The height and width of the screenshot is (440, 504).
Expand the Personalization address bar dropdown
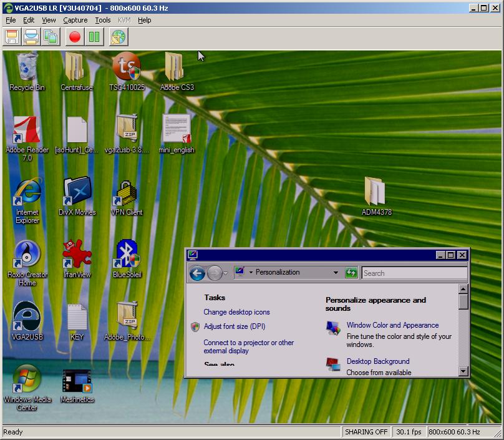coord(336,273)
